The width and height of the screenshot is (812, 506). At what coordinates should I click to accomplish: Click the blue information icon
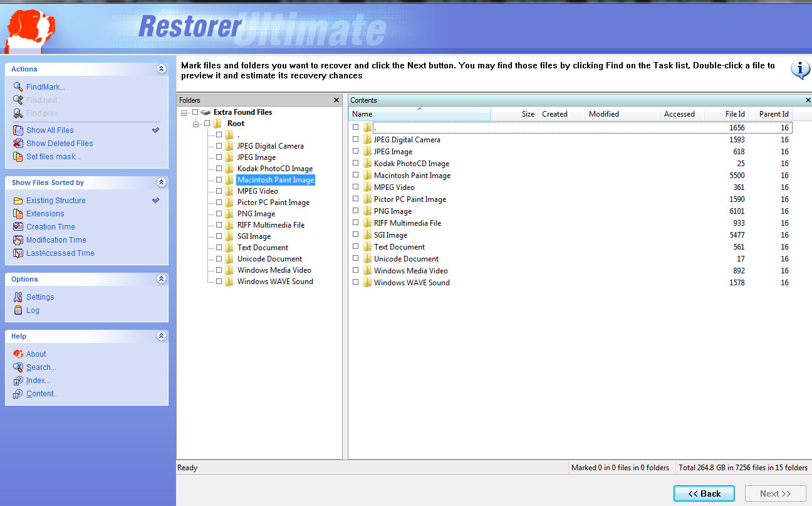point(800,70)
